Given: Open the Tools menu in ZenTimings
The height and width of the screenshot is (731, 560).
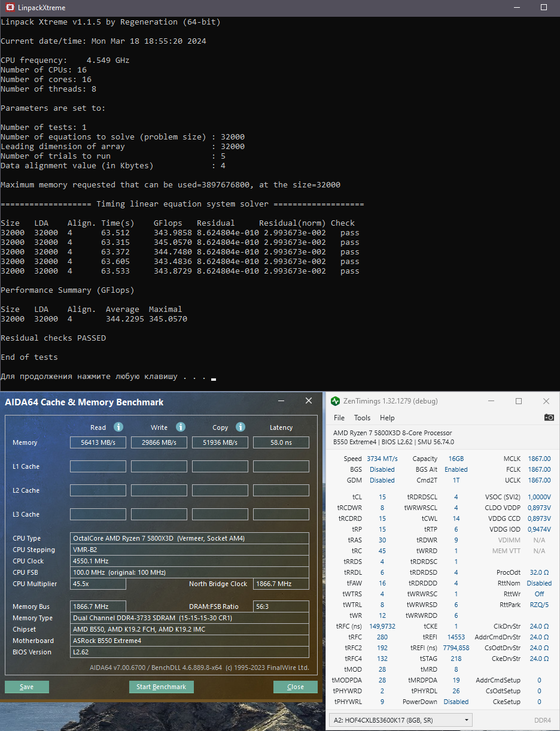Looking at the screenshot, I should pyautogui.click(x=362, y=418).
